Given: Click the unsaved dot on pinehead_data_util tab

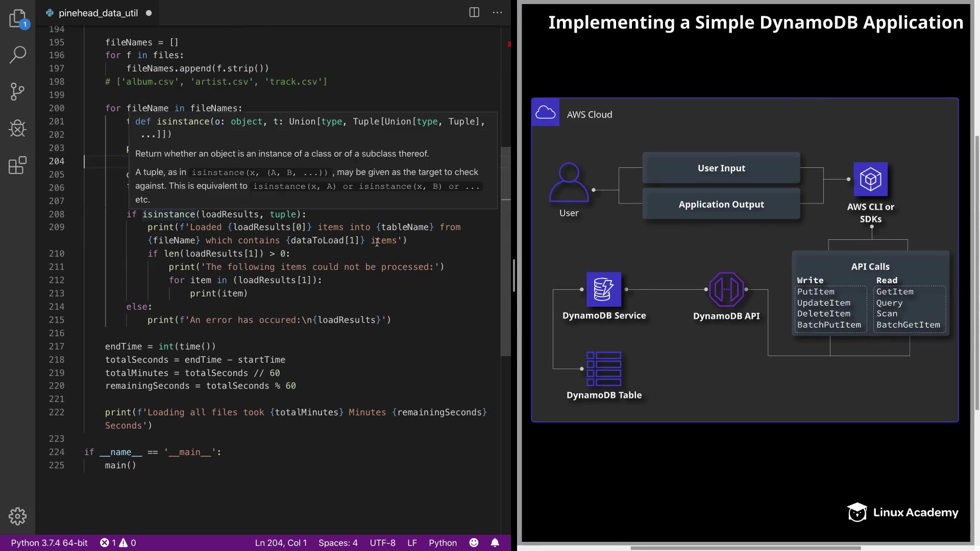Looking at the screenshot, I should [149, 13].
